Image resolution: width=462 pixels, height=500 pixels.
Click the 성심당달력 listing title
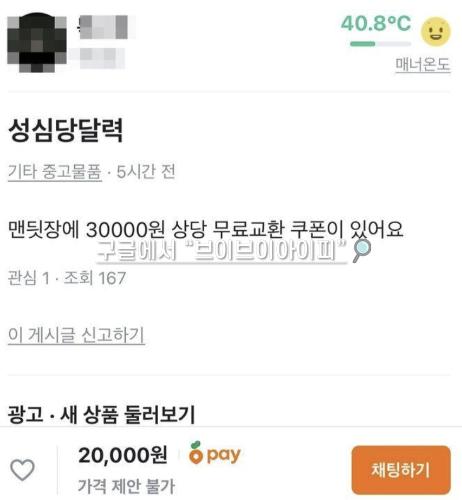click(x=65, y=130)
